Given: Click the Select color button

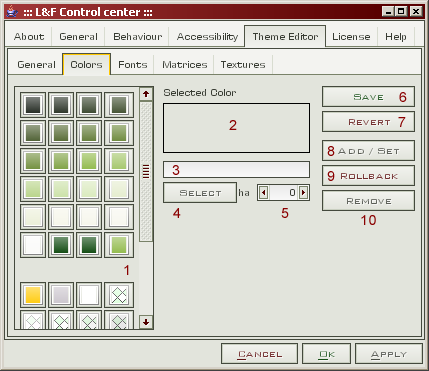Looking at the screenshot, I should tap(200, 193).
